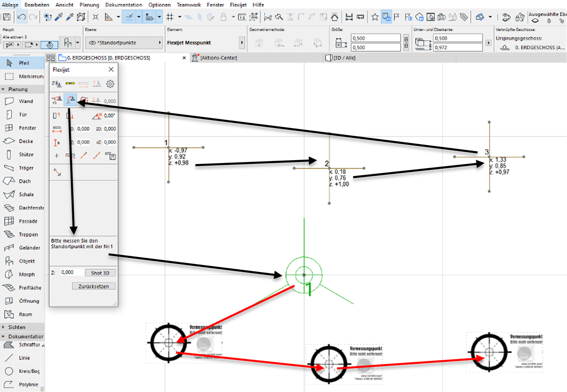
Task: Click the red height h icon
Action: [x=57, y=142]
